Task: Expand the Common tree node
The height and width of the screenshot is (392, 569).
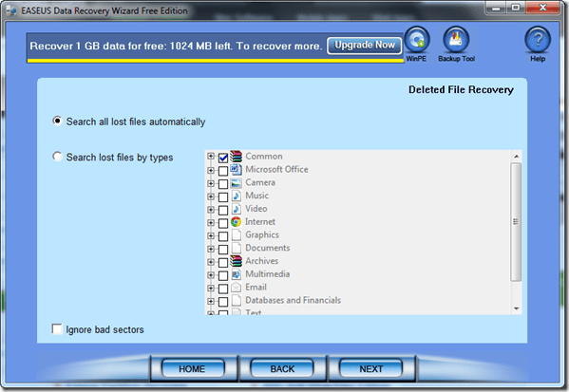Action: 211,156
